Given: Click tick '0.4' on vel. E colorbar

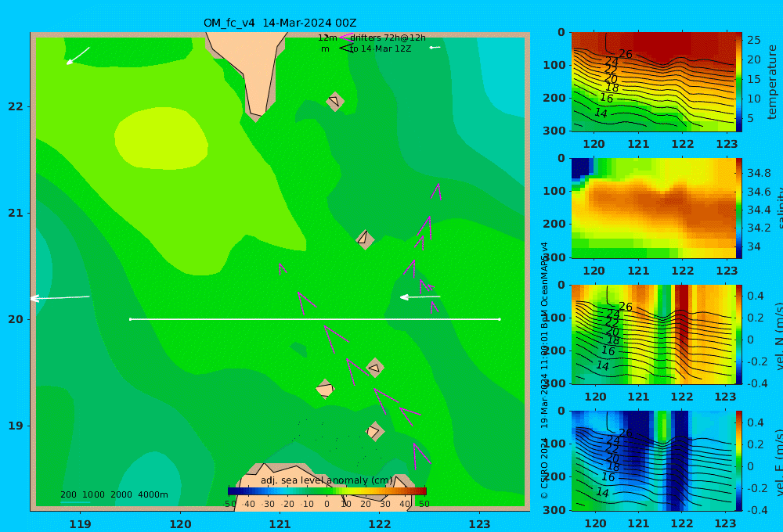Looking at the screenshot, I should point(755,422).
